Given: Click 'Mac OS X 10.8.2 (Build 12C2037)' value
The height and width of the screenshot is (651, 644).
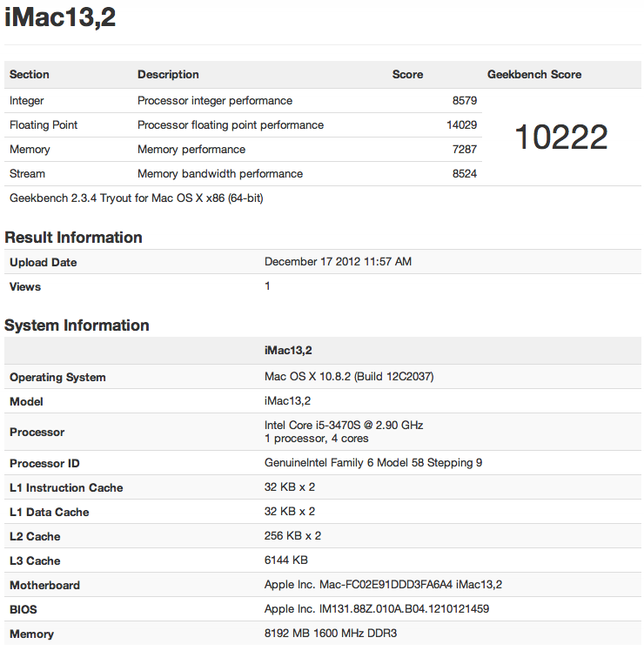Looking at the screenshot, I should point(349,377).
